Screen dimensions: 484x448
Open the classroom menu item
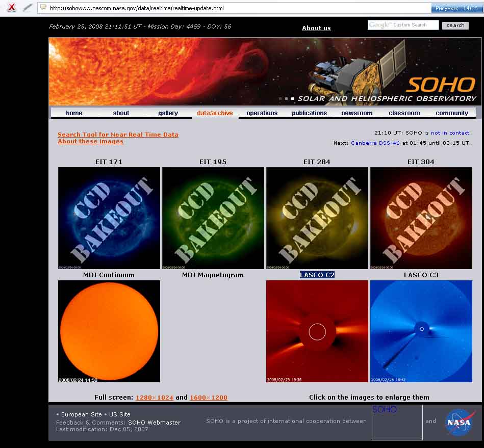click(404, 113)
